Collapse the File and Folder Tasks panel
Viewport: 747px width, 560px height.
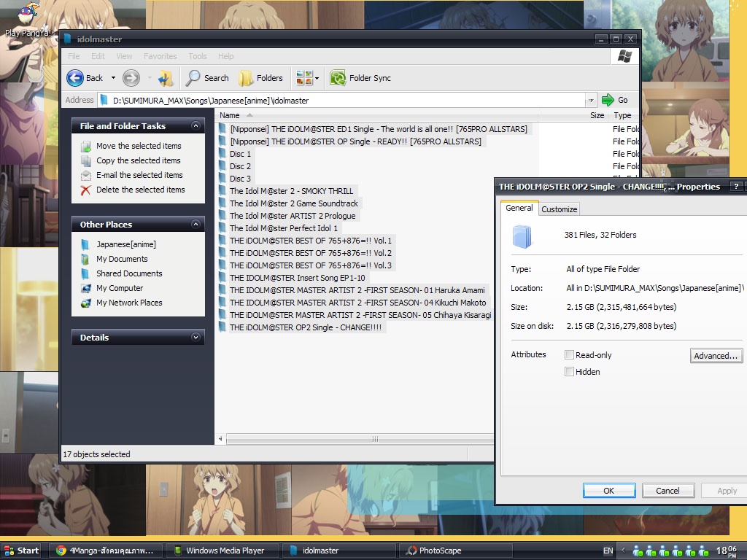[196, 125]
